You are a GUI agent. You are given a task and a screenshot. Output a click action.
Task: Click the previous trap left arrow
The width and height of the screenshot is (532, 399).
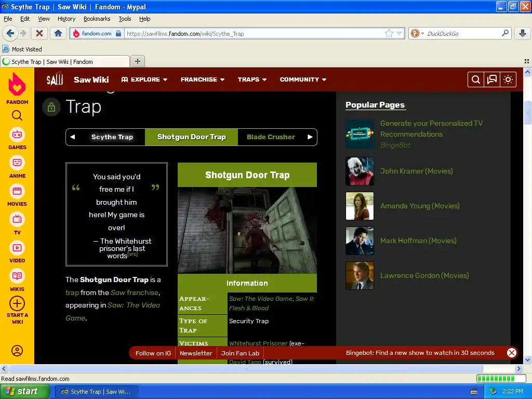72,137
